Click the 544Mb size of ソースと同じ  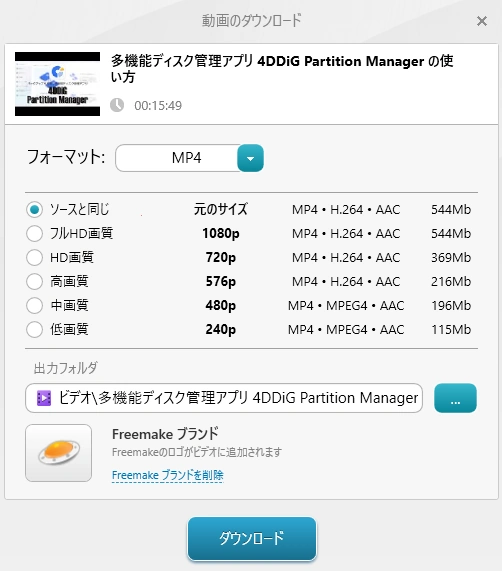tap(451, 210)
